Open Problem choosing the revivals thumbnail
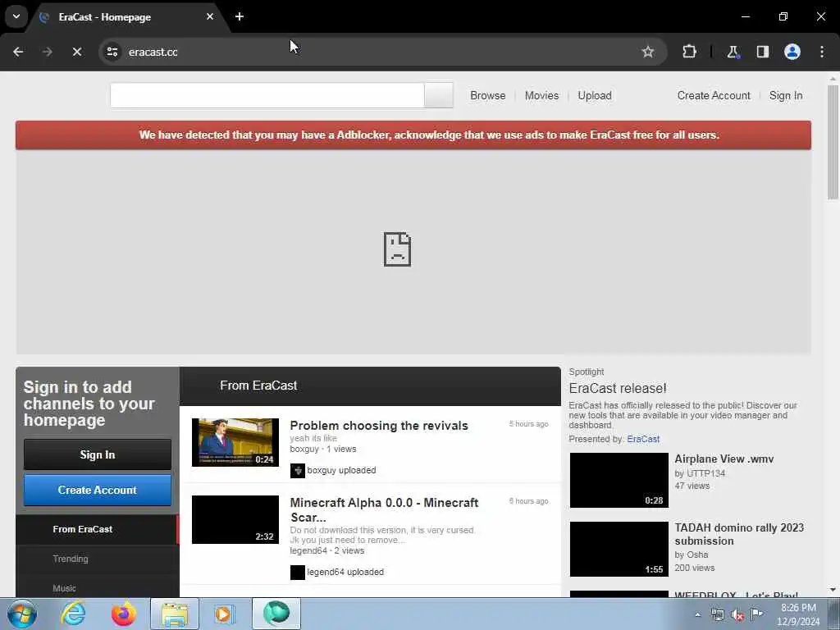 235,442
